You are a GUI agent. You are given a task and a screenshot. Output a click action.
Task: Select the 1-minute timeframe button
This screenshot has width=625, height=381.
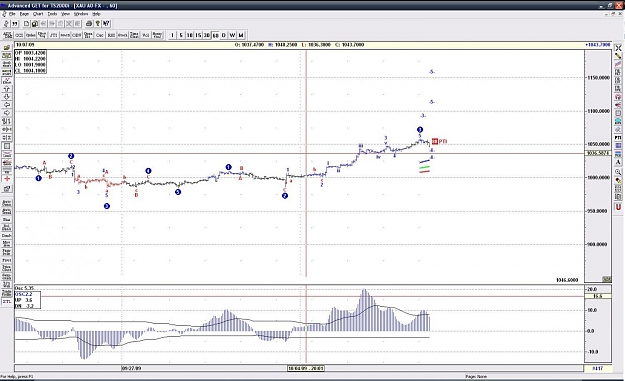point(172,35)
